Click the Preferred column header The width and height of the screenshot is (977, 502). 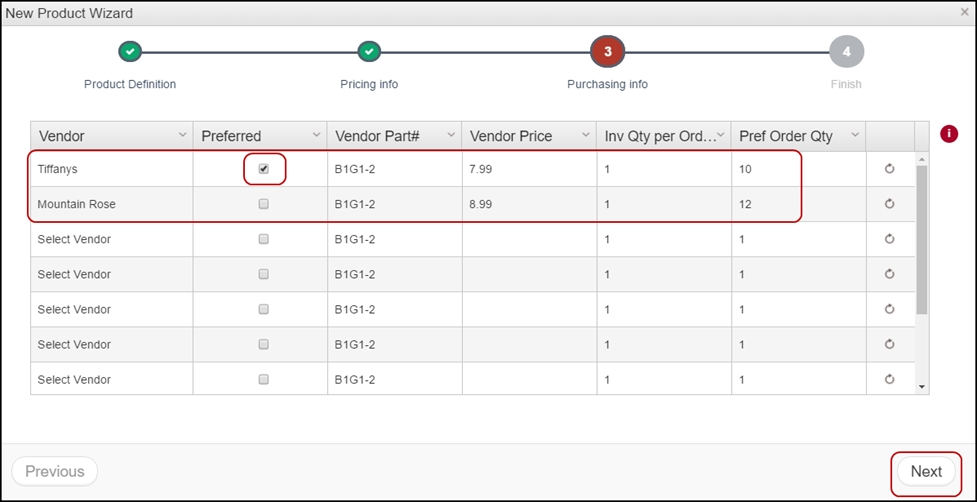click(260, 136)
